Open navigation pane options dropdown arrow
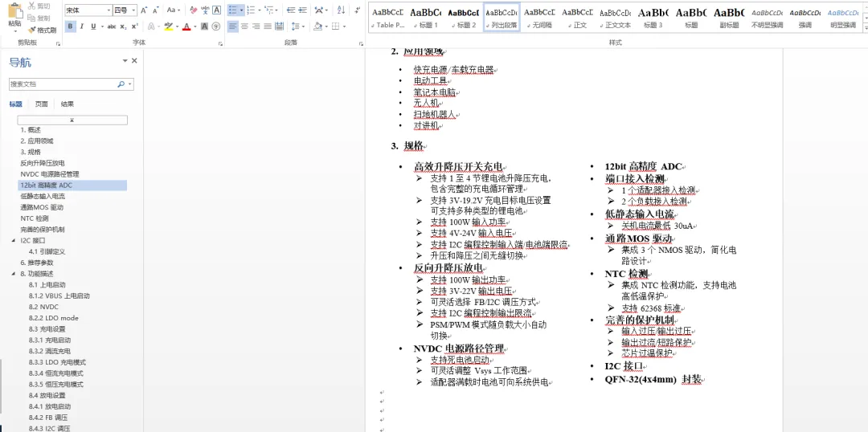 [x=125, y=61]
